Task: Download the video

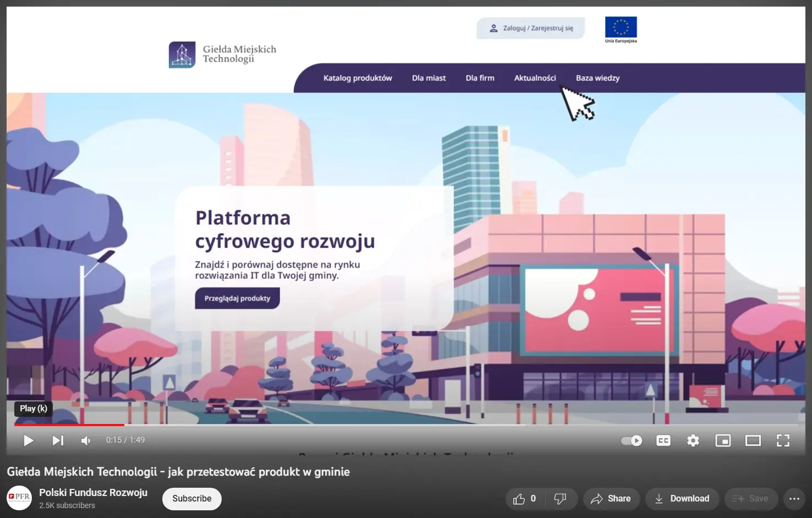Action: click(682, 499)
